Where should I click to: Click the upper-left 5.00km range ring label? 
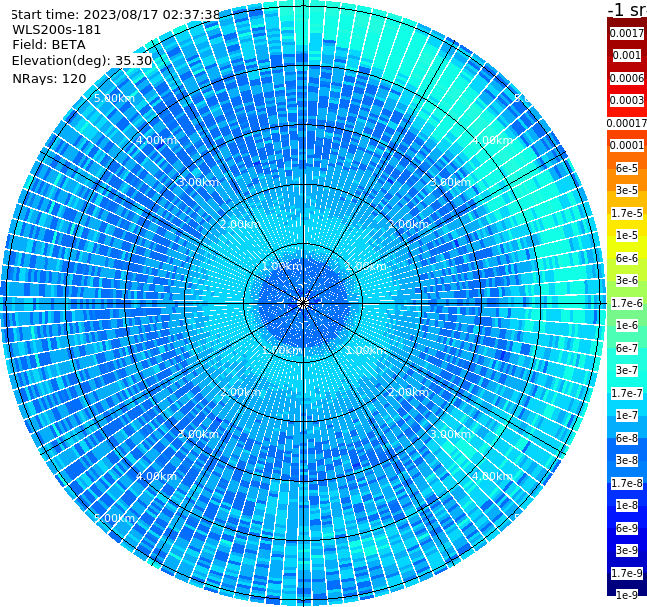coord(114,98)
